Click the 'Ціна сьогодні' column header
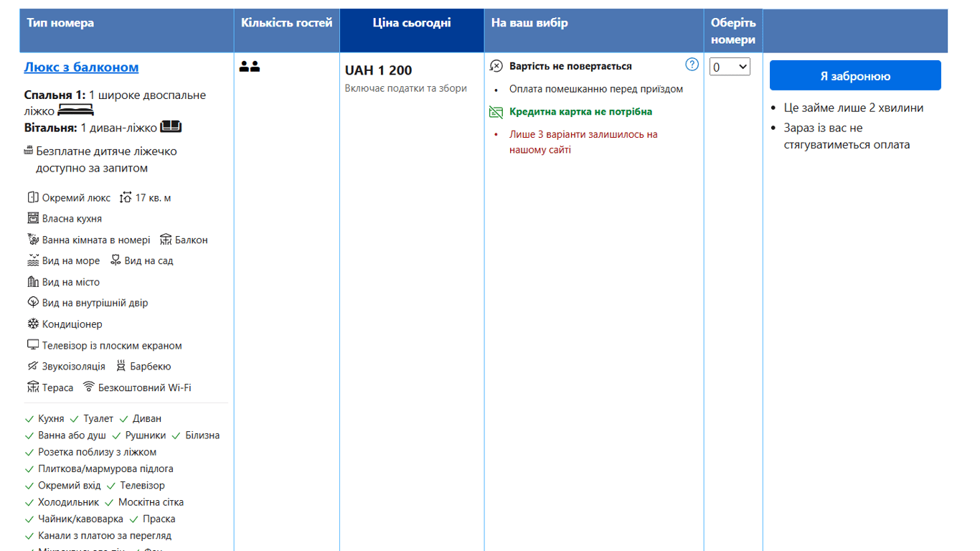980x551 pixels. click(x=412, y=23)
